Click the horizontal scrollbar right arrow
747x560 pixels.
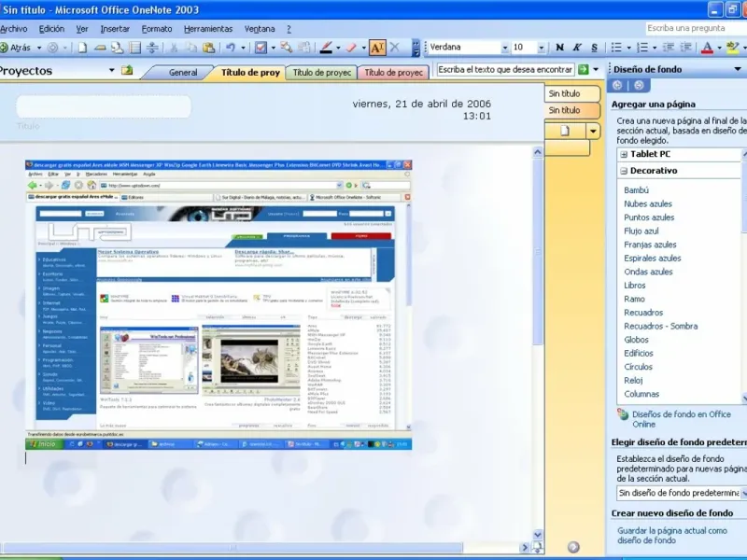[525, 548]
